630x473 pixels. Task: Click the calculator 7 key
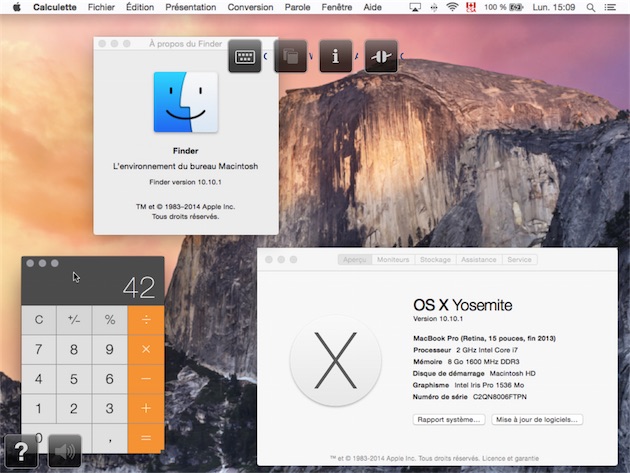point(39,349)
